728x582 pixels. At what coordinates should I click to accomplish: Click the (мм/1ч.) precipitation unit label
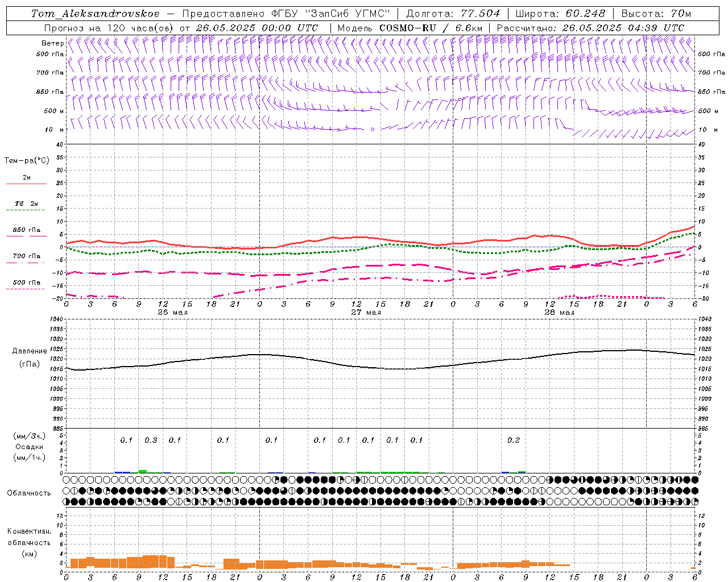(x=30, y=458)
